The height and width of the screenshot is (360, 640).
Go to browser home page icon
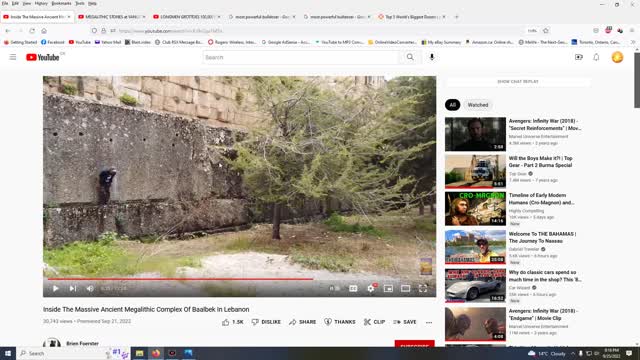(44, 31)
